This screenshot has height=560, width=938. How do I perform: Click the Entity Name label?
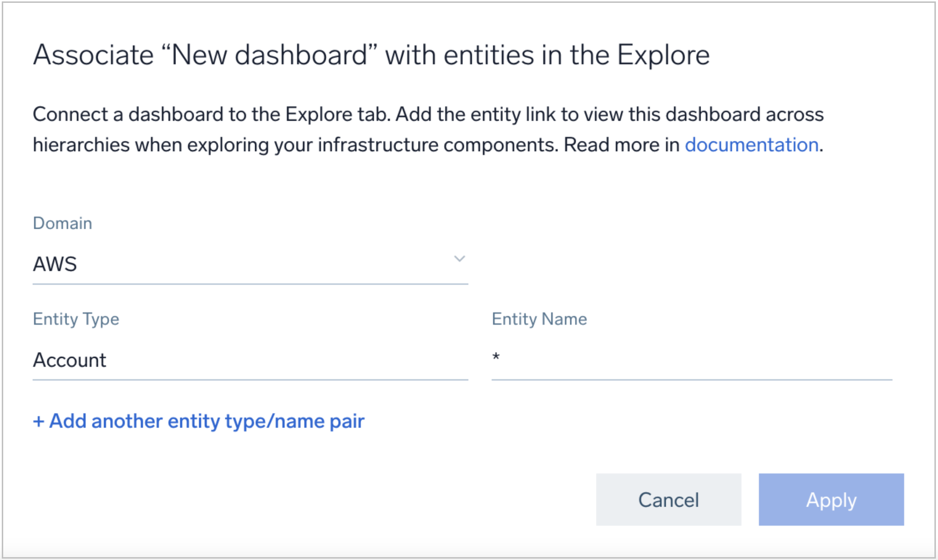click(x=539, y=319)
